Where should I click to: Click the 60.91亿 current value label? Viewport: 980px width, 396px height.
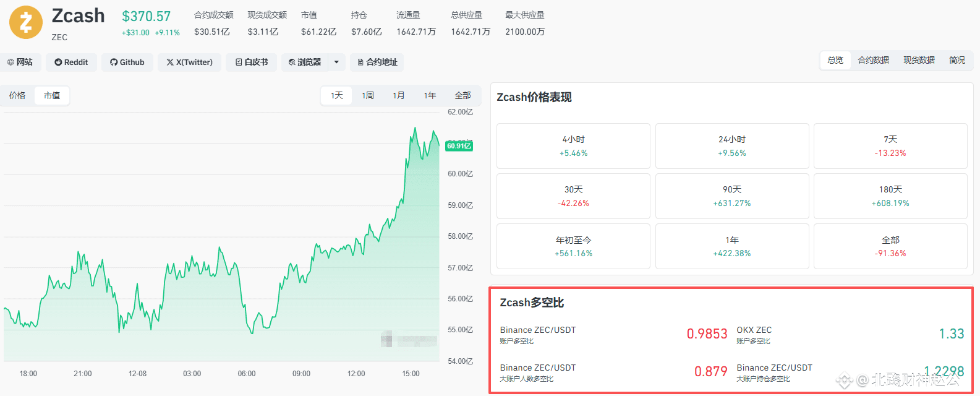(459, 146)
